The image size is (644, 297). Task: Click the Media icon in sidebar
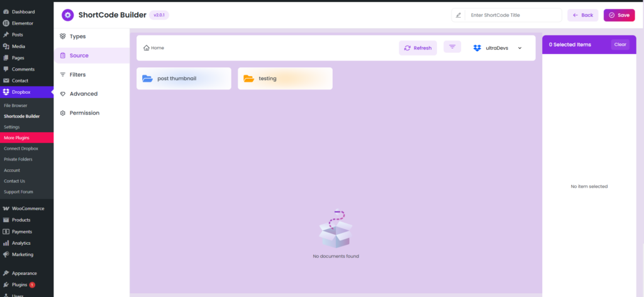tap(6, 47)
